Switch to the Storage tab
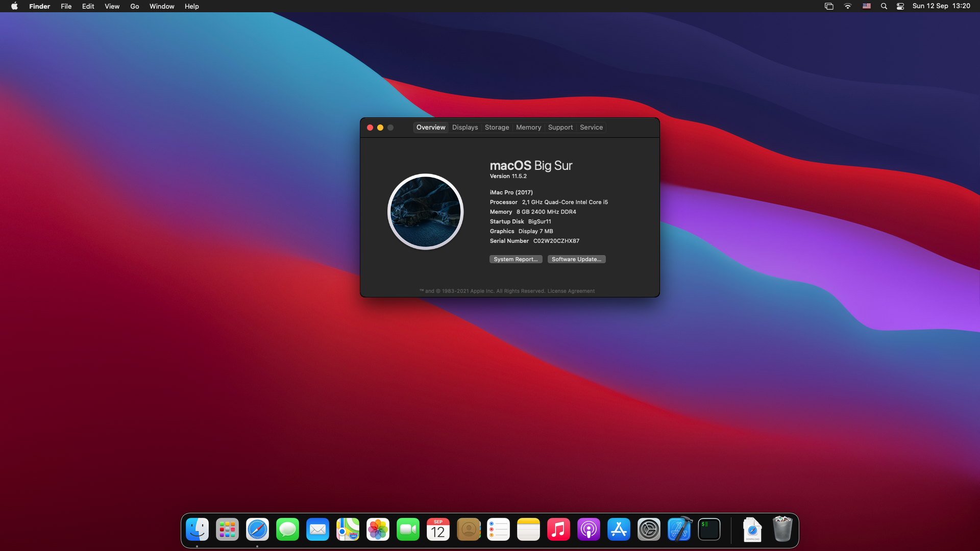 click(x=497, y=128)
